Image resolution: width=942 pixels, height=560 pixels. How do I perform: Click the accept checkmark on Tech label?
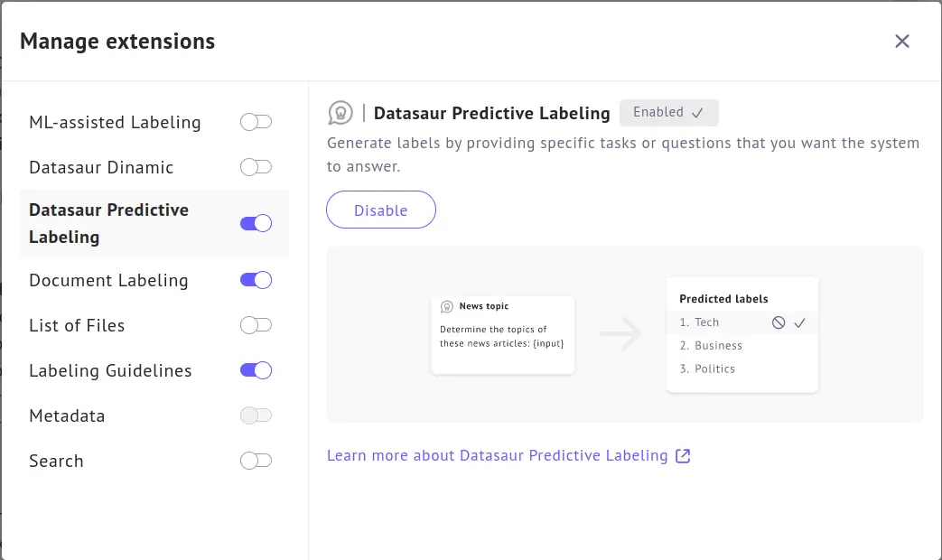point(799,322)
